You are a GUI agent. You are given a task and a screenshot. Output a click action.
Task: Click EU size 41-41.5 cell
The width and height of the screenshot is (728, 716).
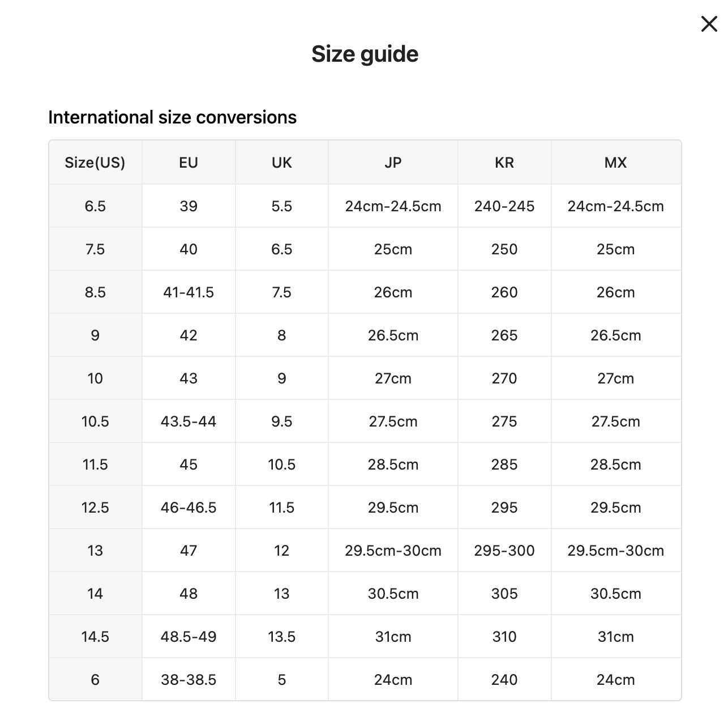point(189,292)
